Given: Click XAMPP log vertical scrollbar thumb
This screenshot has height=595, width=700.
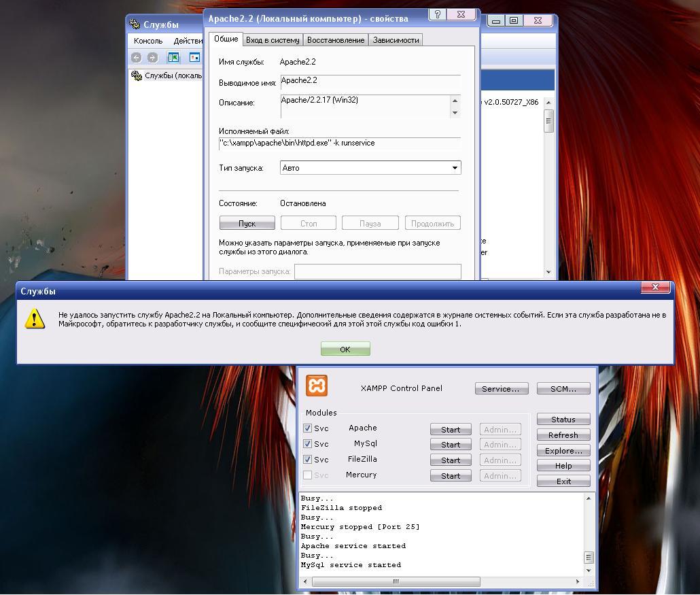Looking at the screenshot, I should 589,558.
